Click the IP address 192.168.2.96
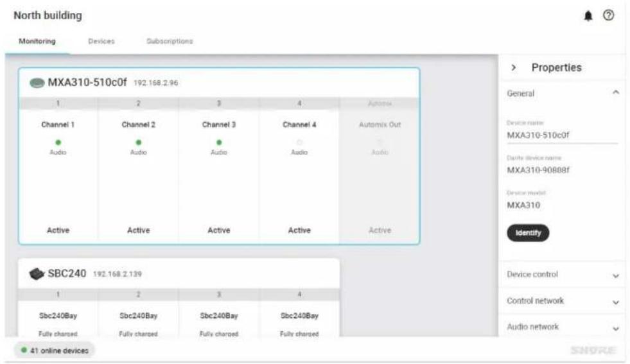Image resolution: width=630 pixels, height=364 pixels. pos(156,83)
